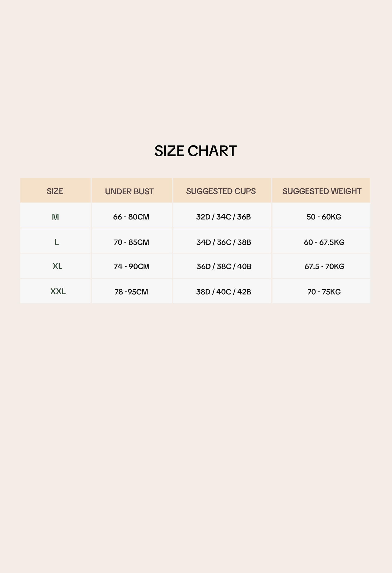The image size is (392, 573).
Task: Click the SUGGESTED CUPS column header
Action: [x=222, y=190]
